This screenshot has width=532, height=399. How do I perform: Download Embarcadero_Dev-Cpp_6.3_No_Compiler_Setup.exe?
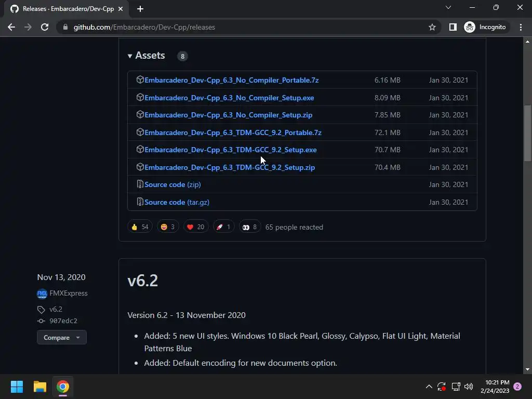pyautogui.click(x=229, y=98)
